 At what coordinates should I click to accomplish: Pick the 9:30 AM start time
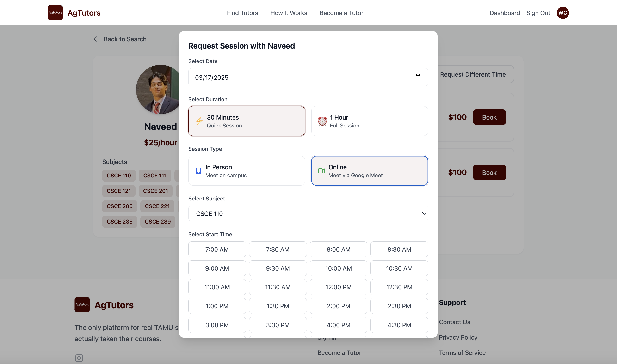(x=278, y=268)
